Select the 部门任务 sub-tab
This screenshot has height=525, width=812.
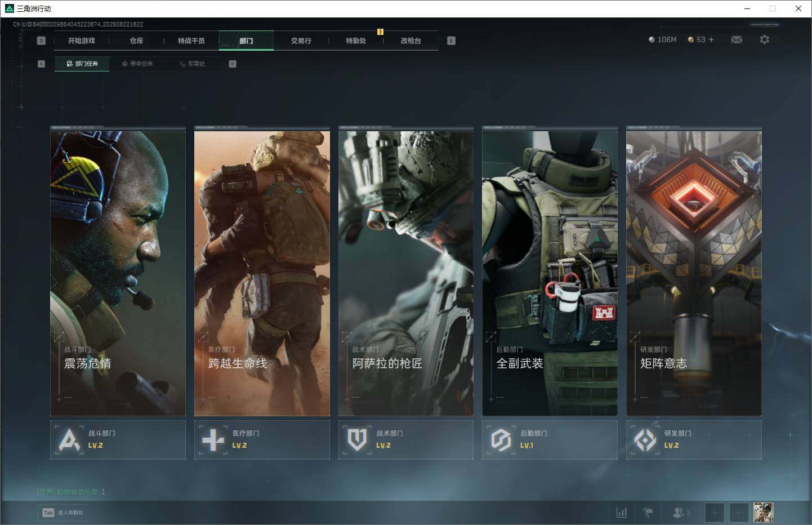[x=82, y=64]
